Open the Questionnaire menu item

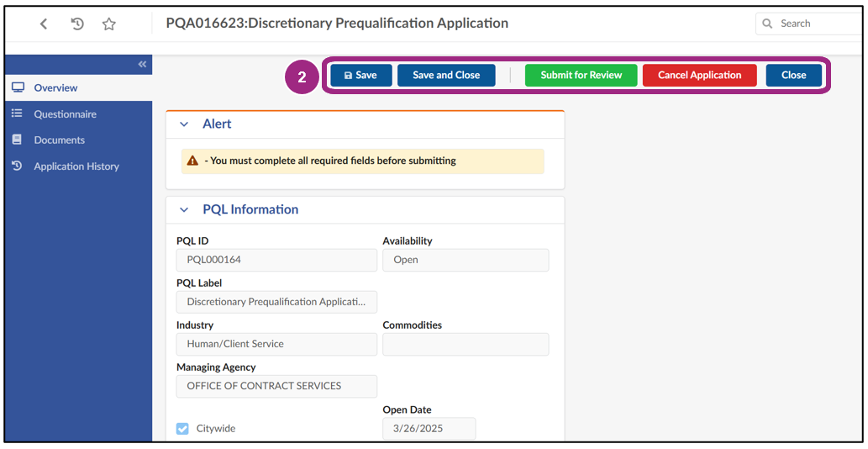coord(65,114)
